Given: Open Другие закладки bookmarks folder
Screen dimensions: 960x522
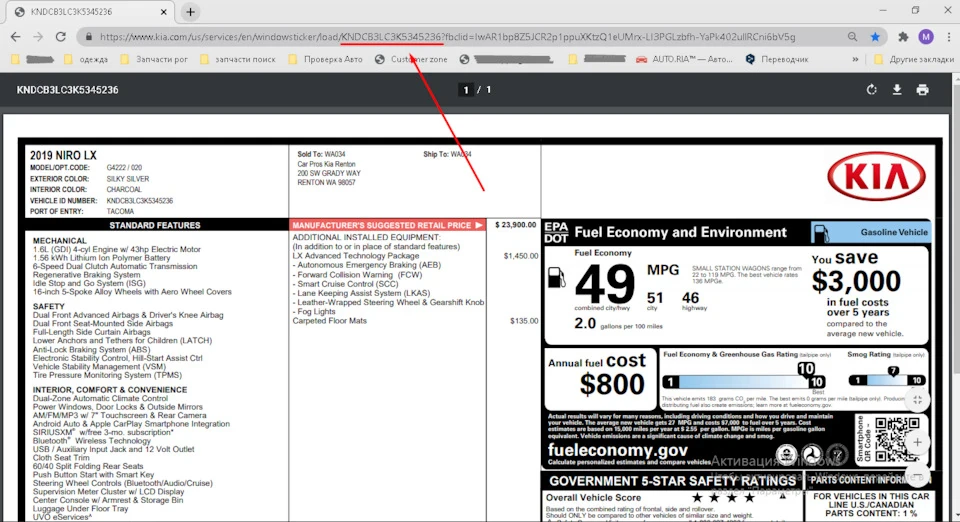Looking at the screenshot, I should [914, 59].
